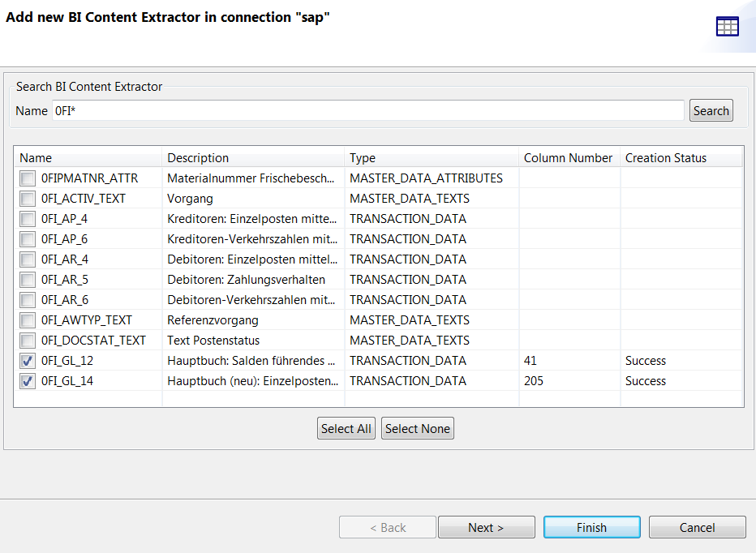
Task: Click Finish to create extractors
Action: point(591,526)
